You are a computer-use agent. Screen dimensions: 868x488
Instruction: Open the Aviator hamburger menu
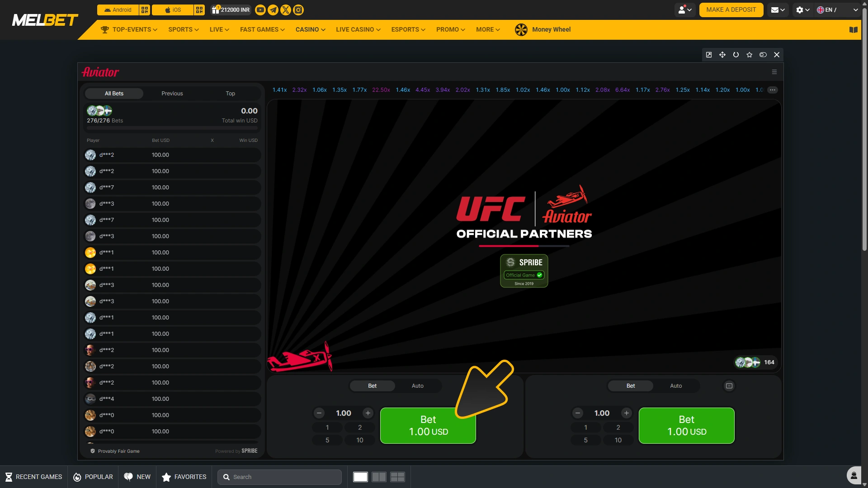click(x=774, y=72)
